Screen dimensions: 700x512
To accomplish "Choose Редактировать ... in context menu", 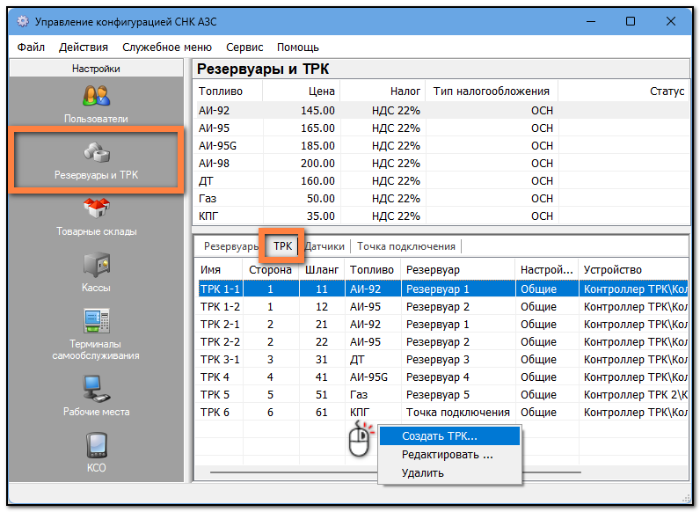I will [x=450, y=454].
